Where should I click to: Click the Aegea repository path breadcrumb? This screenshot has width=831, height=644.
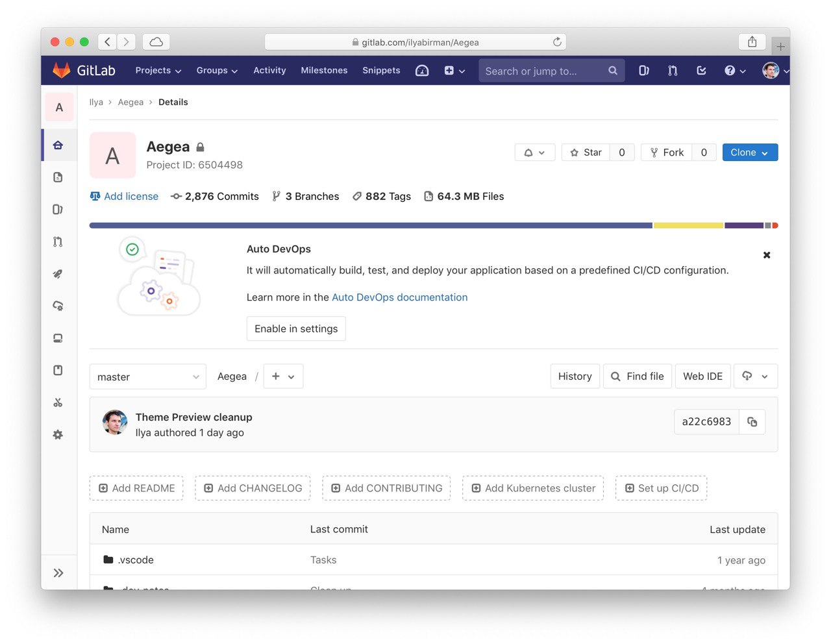click(232, 377)
